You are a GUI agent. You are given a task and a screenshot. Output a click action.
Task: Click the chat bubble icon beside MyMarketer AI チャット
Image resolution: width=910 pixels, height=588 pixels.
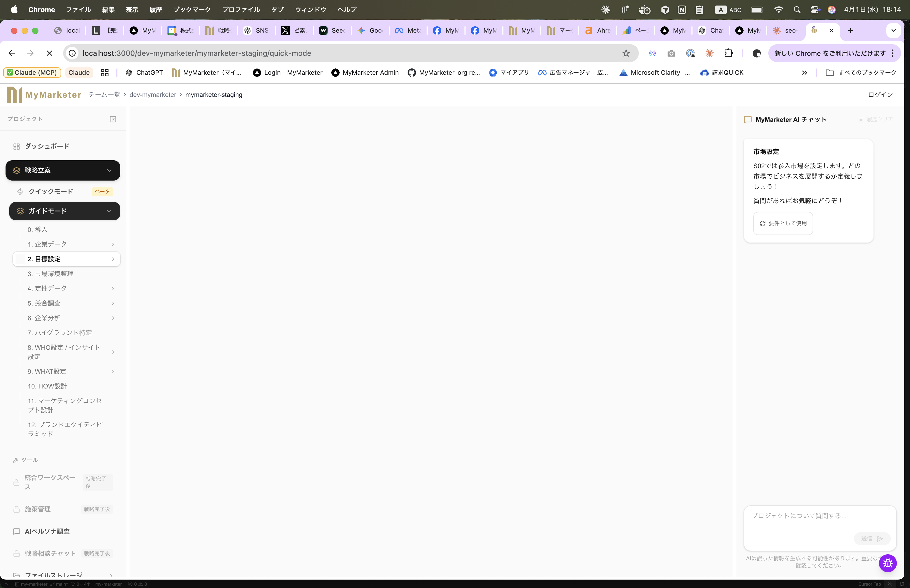[748, 119]
